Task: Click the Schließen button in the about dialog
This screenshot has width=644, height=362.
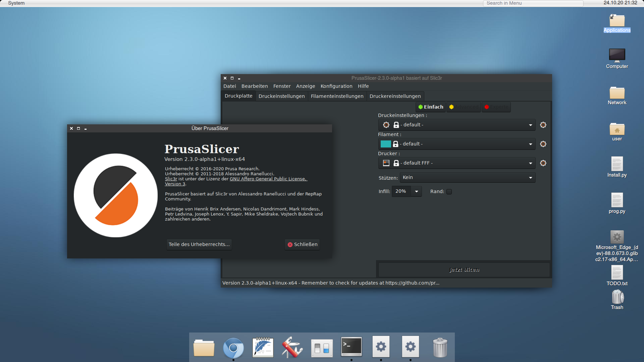Action: [x=302, y=245]
